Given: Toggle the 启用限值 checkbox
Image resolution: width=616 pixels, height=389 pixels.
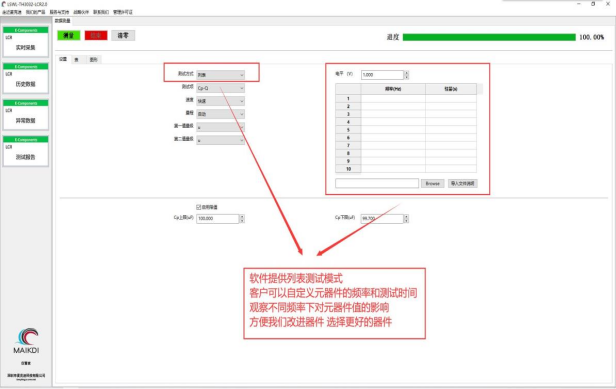Looking at the screenshot, I should point(198,207).
